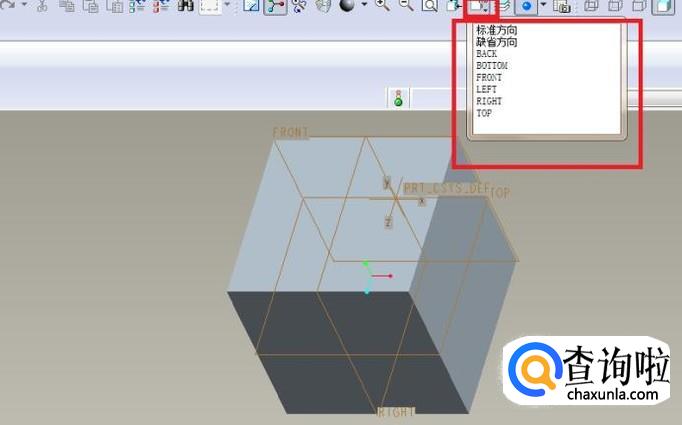Click the traffic light regeneration status icon
Screen dimensions: 682x425
tap(398, 98)
